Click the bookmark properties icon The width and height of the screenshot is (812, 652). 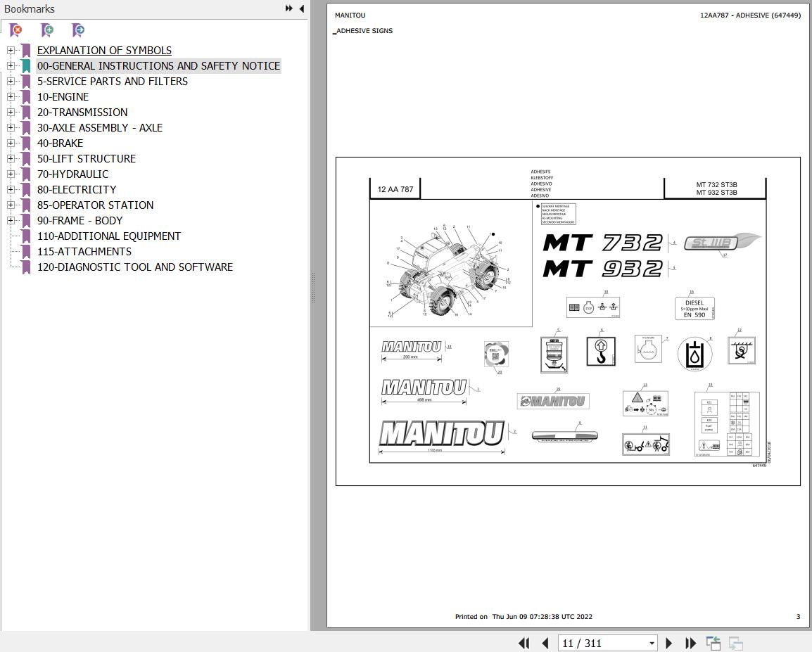pyautogui.click(x=78, y=30)
